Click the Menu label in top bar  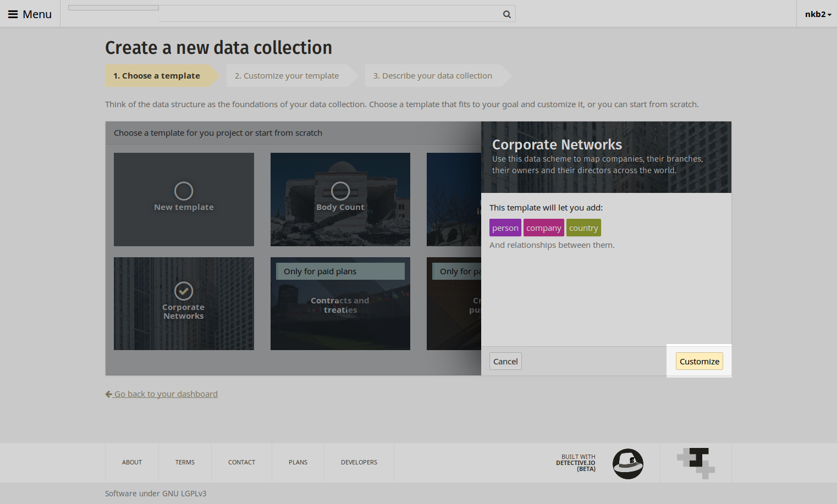(x=37, y=14)
